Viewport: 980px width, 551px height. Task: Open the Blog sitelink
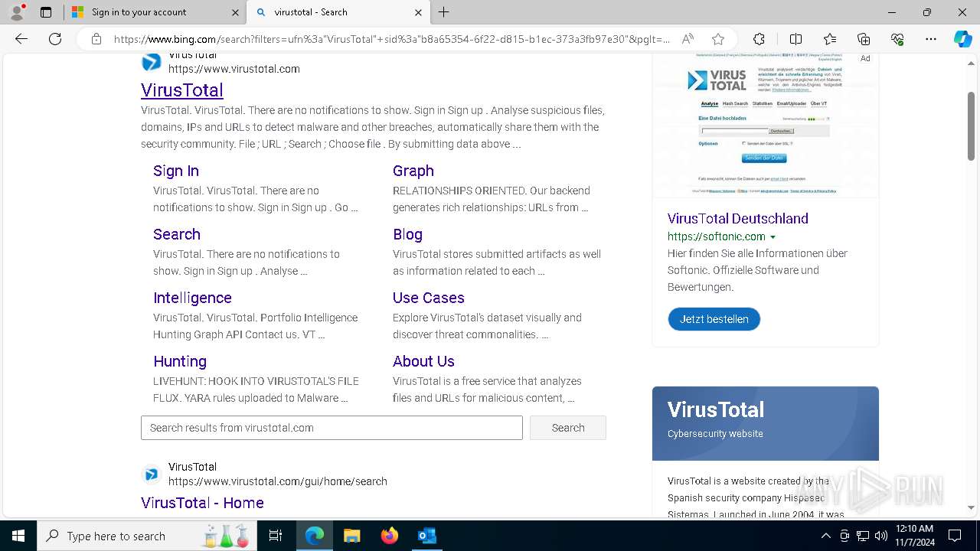click(407, 234)
